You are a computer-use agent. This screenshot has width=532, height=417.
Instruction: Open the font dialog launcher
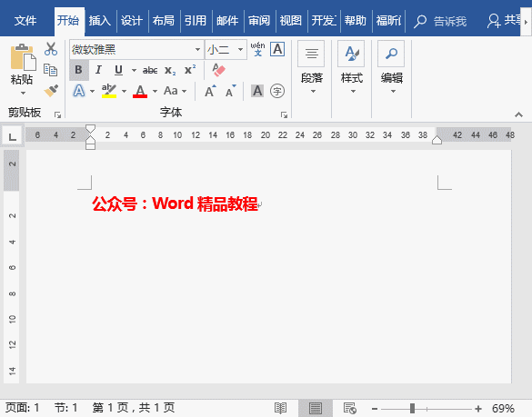(284, 115)
